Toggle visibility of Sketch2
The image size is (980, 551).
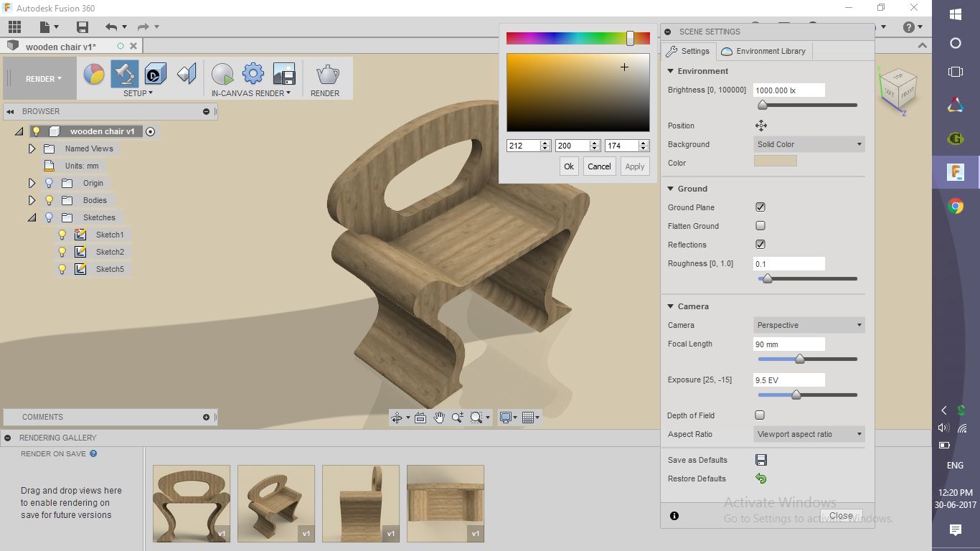click(x=62, y=252)
